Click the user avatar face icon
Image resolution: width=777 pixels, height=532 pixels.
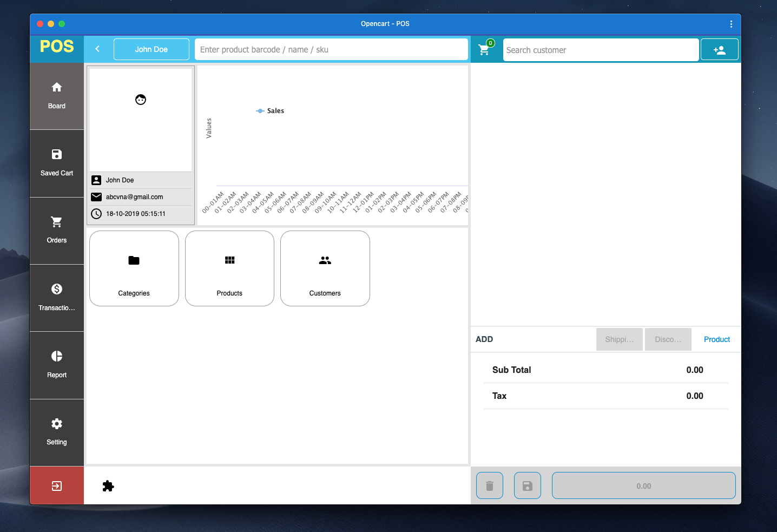pos(141,100)
